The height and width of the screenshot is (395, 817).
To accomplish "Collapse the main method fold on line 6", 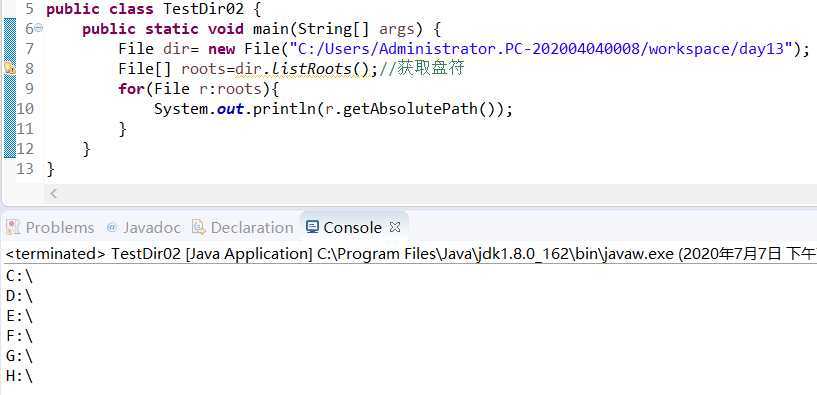I will coord(38,29).
